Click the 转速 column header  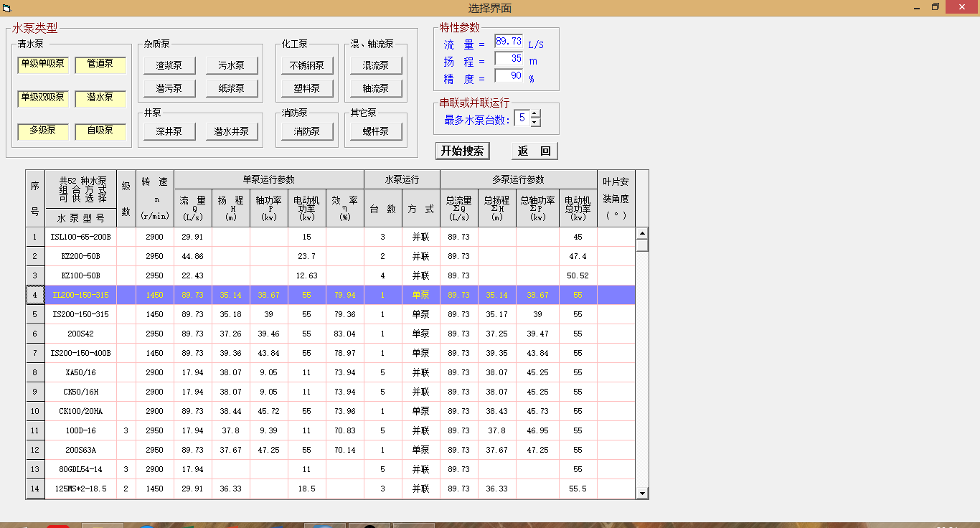tap(155, 199)
